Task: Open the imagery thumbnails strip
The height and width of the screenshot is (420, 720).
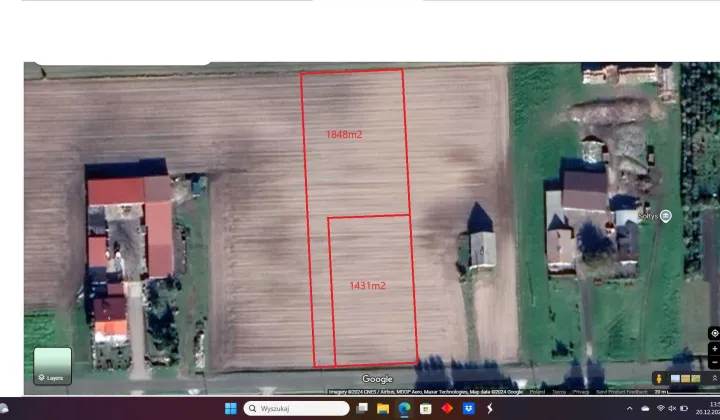Action: 685,378
